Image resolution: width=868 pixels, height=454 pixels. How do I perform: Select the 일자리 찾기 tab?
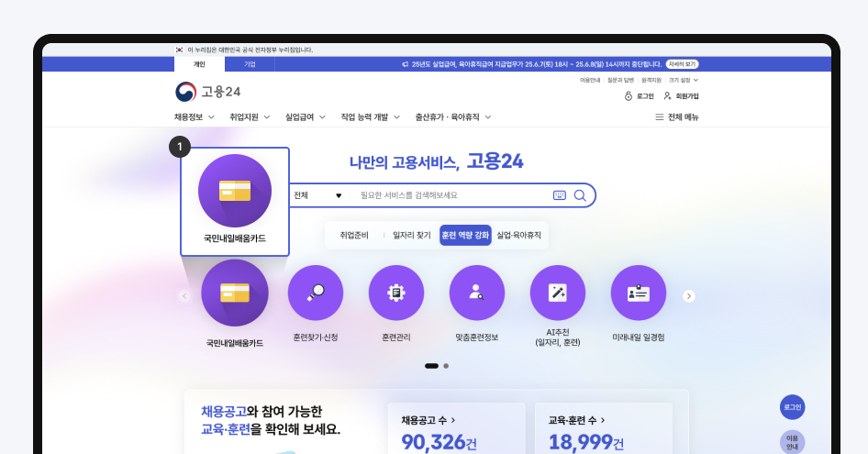tap(412, 236)
